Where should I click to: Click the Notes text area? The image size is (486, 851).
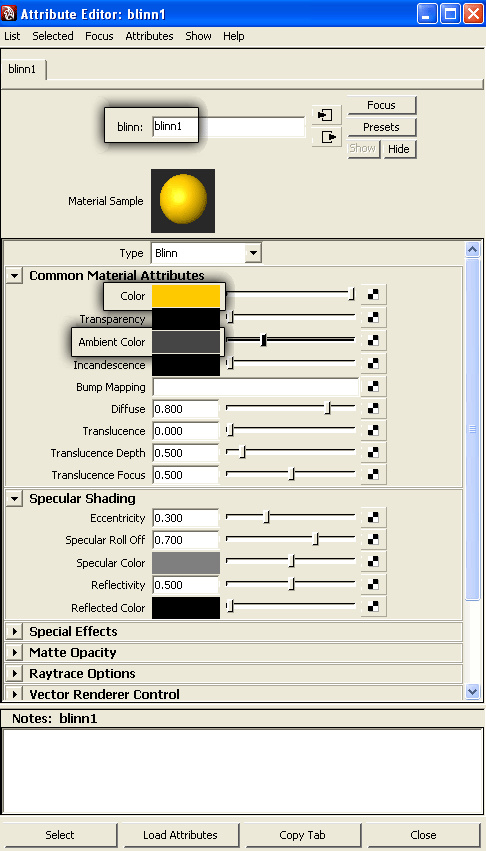[x=243, y=771]
